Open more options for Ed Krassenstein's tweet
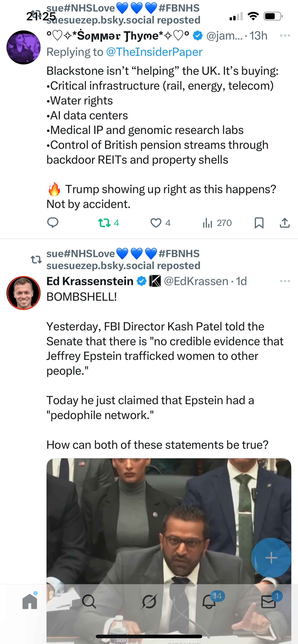Screen dimensions: 298x644 point(285,281)
